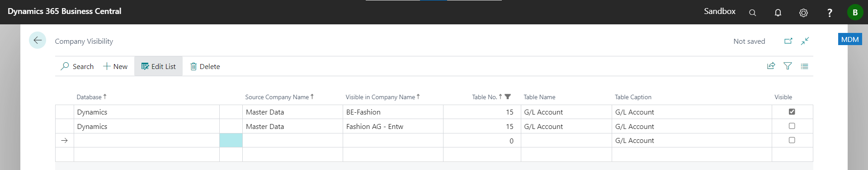Open the search magnifier in top bar
This screenshot has width=868, height=170.
pyautogui.click(x=752, y=13)
